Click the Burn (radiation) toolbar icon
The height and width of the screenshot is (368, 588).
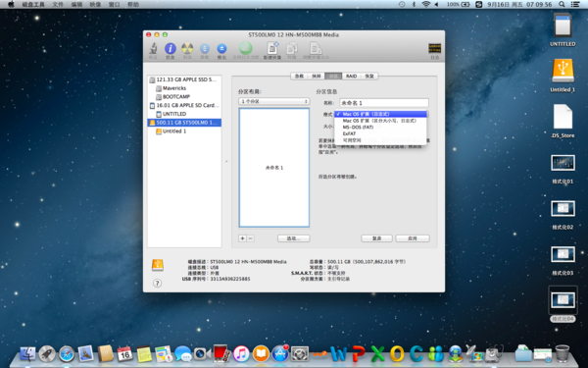pyautogui.click(x=187, y=48)
